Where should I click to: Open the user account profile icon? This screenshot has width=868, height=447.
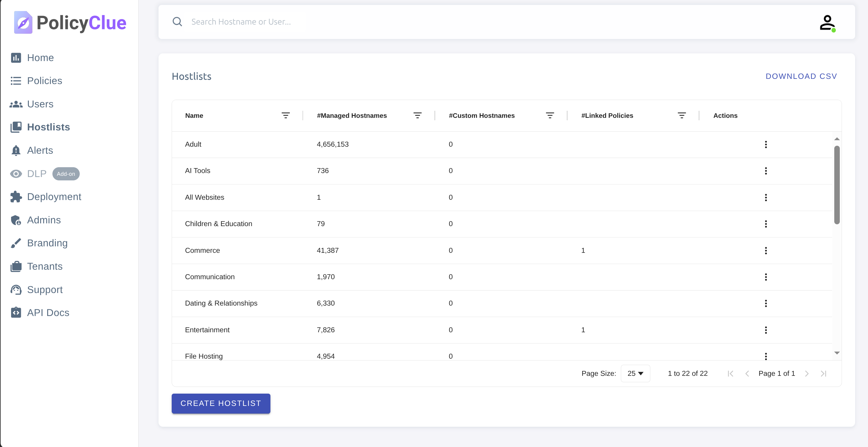click(827, 23)
